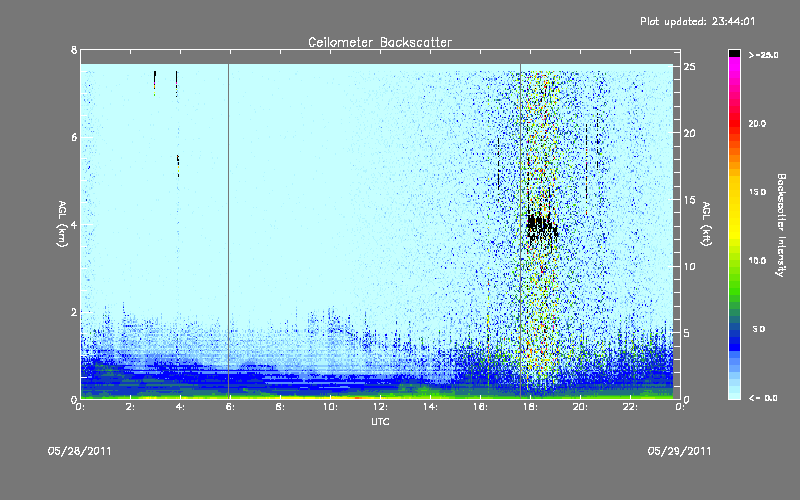Viewport: 800px width, 500px height.
Task: Click the "14:" hour tick on UTC axis
Action: (x=431, y=407)
